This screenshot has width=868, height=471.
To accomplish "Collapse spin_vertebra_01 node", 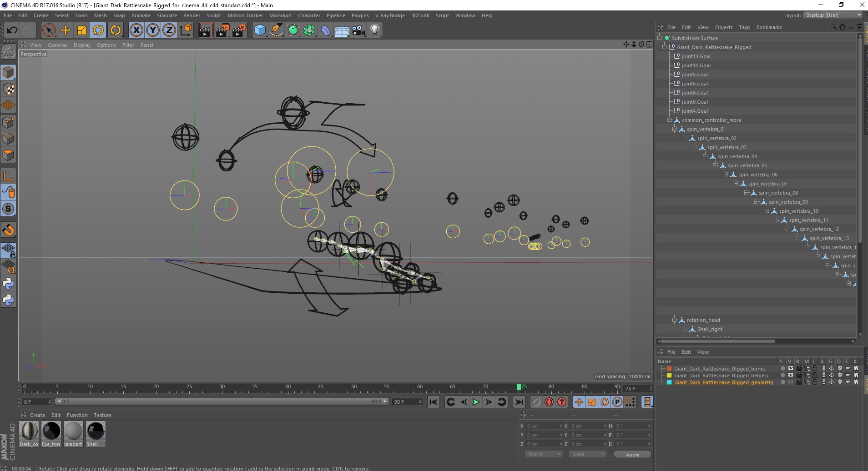I will 675,129.
